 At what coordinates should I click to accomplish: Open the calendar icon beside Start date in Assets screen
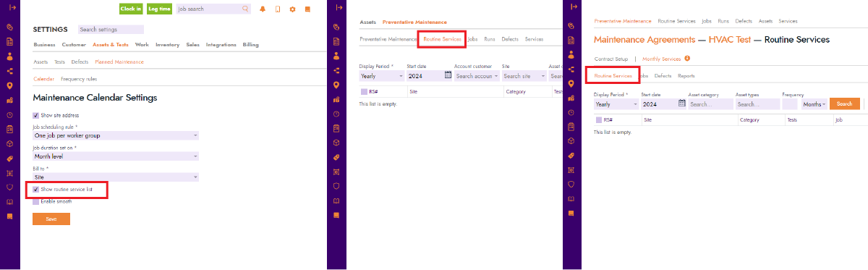coord(448,75)
